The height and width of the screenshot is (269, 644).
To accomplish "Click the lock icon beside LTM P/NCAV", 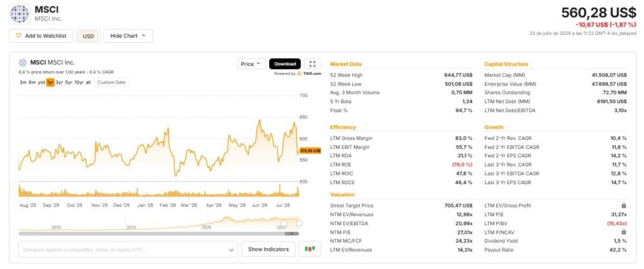I will (x=624, y=232).
